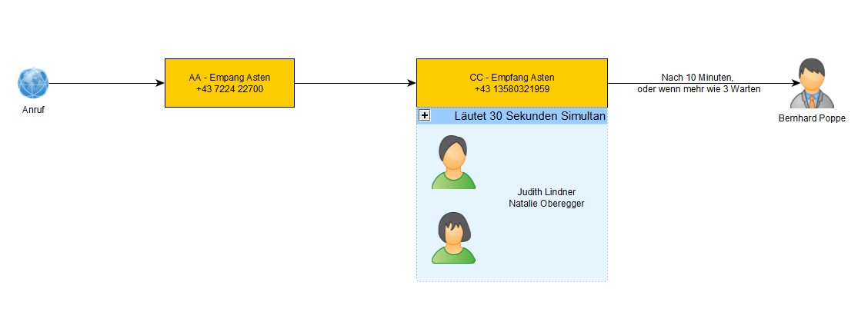This screenshot has height=322, width=868.
Task: Click the AA - Empang Asten title text
Action: (230, 78)
